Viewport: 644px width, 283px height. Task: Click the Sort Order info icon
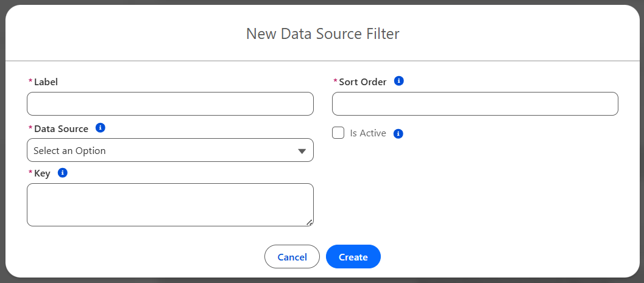(398, 81)
